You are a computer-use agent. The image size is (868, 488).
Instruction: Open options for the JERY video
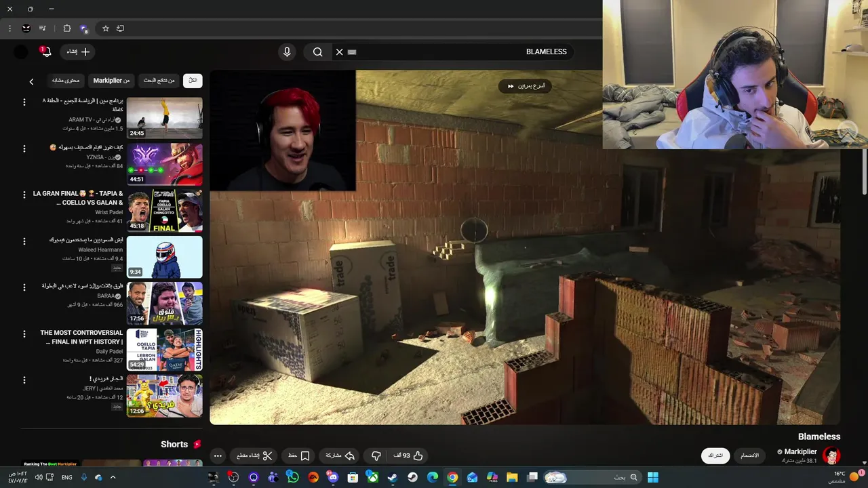[24, 380]
